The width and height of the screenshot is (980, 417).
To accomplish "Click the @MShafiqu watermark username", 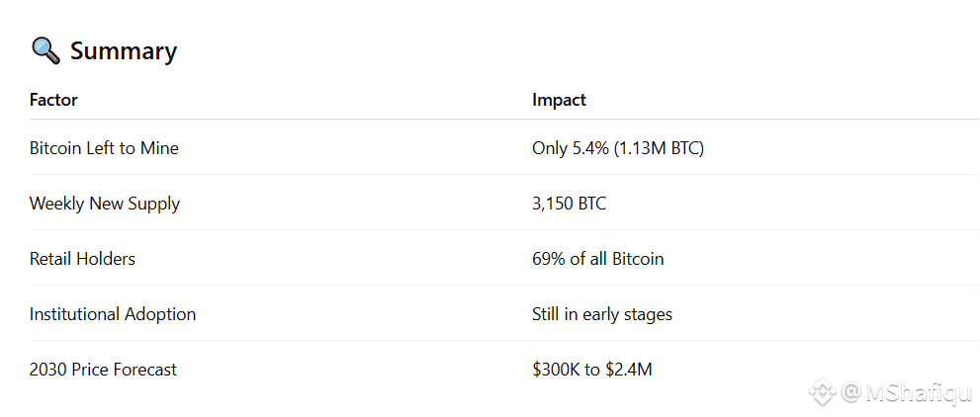I will pos(907,393).
